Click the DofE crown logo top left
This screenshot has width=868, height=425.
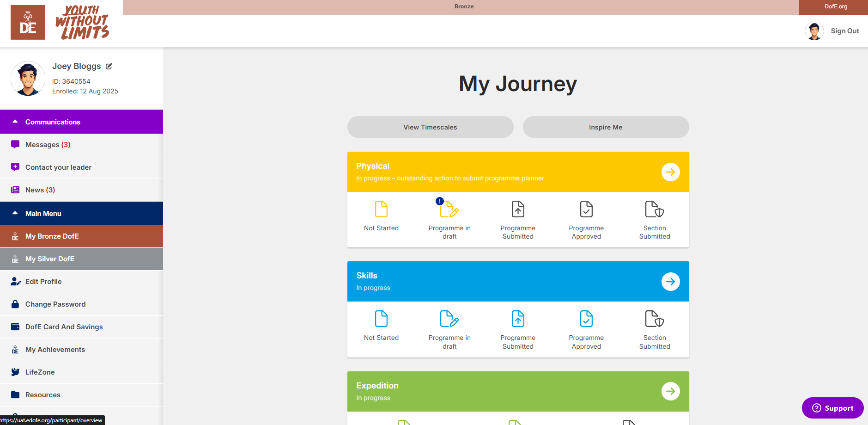click(28, 22)
